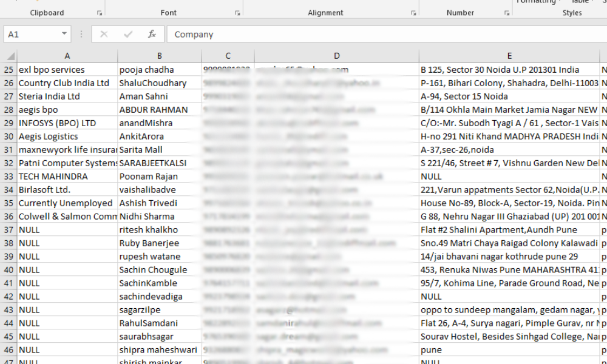Select the cell 'vaishalibadve'
This screenshot has height=364, width=607.
(x=160, y=190)
